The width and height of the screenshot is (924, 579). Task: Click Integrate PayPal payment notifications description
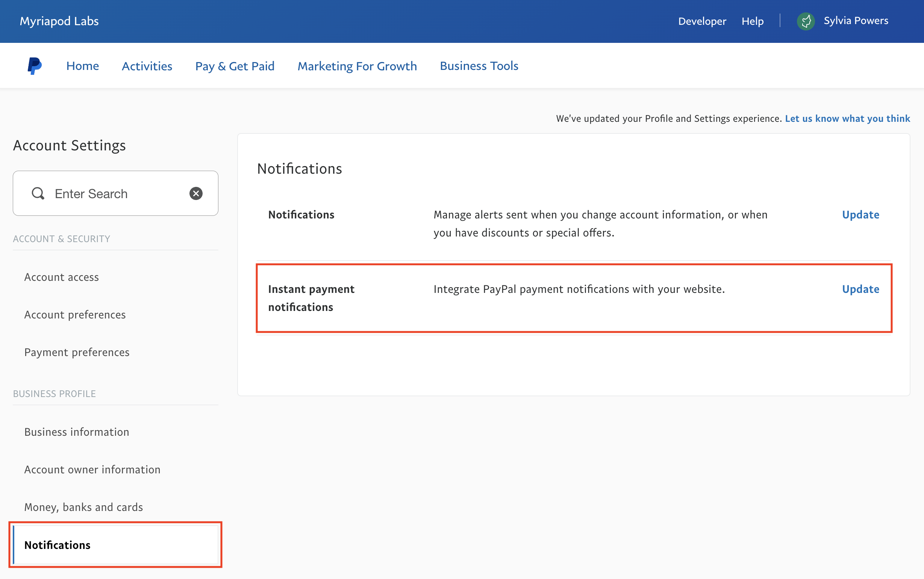point(579,289)
